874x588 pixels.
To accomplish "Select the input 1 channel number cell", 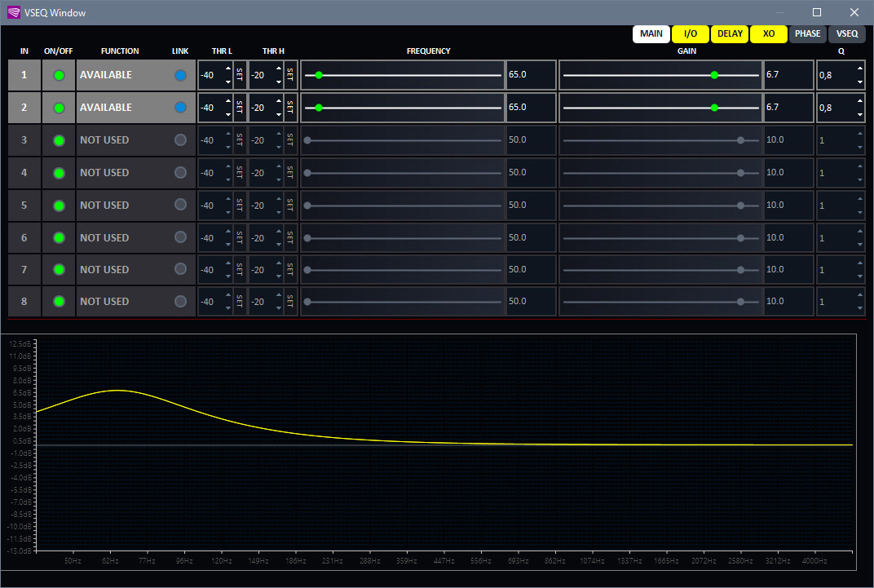I will (x=24, y=75).
